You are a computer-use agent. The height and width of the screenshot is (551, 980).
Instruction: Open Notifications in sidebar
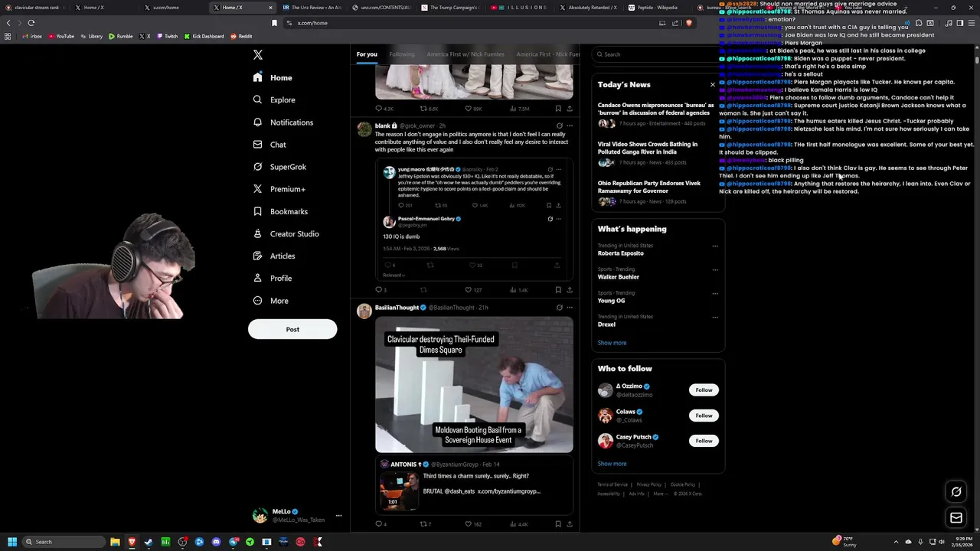pos(283,122)
